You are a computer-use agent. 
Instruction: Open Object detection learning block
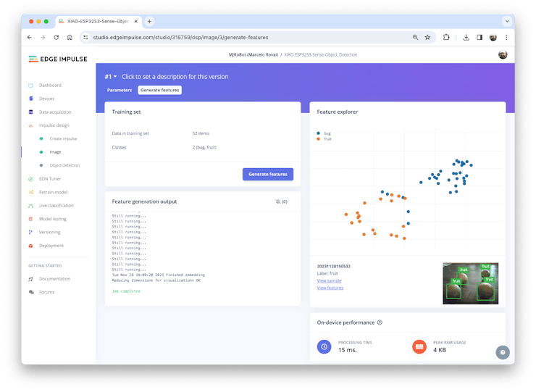click(64, 165)
